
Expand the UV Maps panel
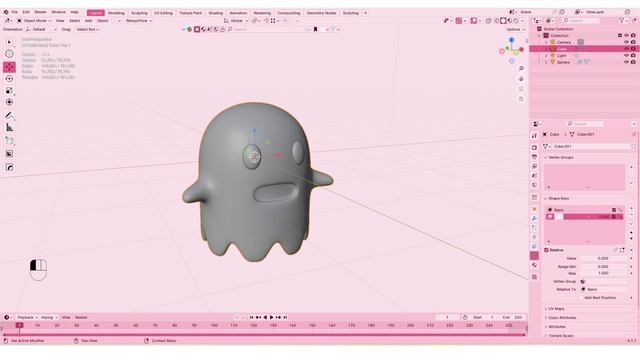[x=556, y=309]
